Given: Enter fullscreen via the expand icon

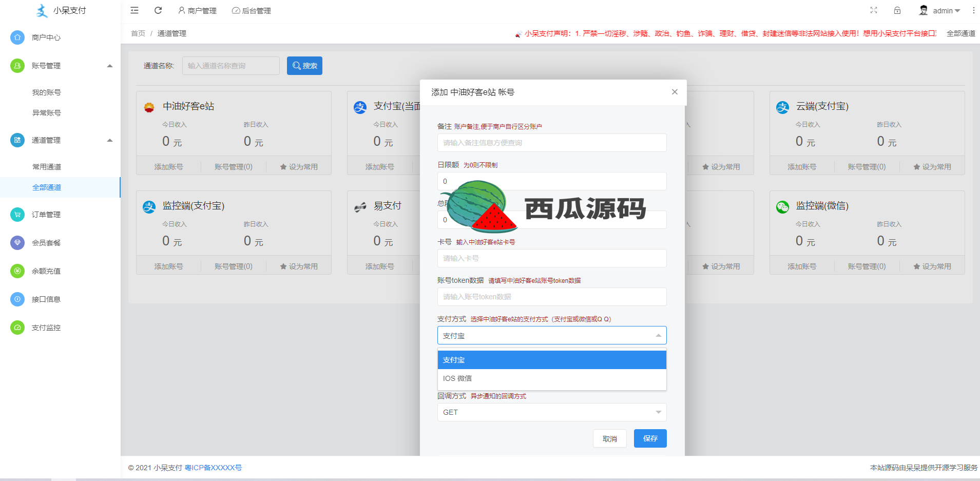Looking at the screenshot, I should coord(874,10).
